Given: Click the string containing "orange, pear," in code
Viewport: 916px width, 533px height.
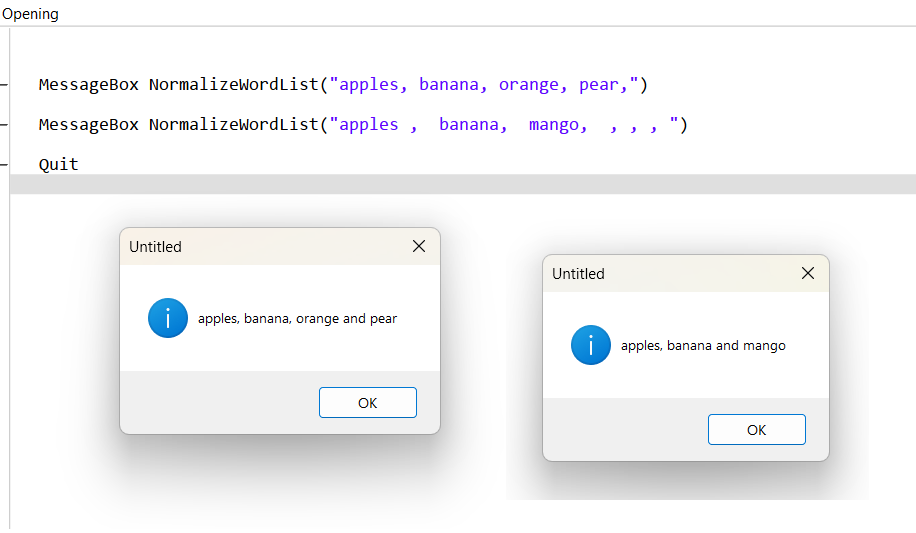Looking at the screenshot, I should pos(485,85).
